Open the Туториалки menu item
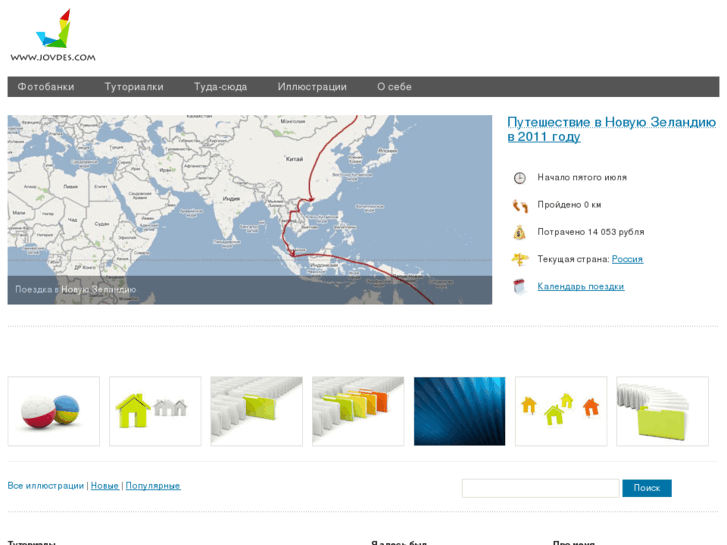This screenshot has width=727, height=545. pos(134,87)
